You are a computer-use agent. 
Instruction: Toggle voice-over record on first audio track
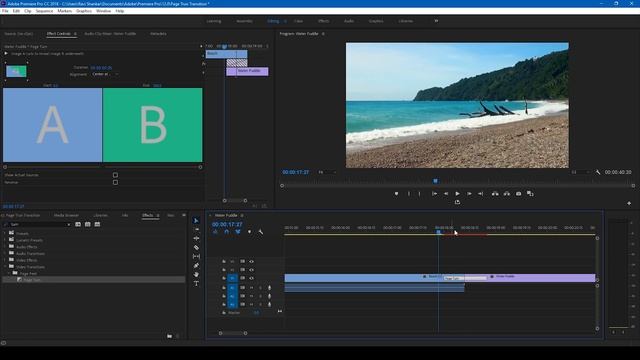[x=269, y=288]
